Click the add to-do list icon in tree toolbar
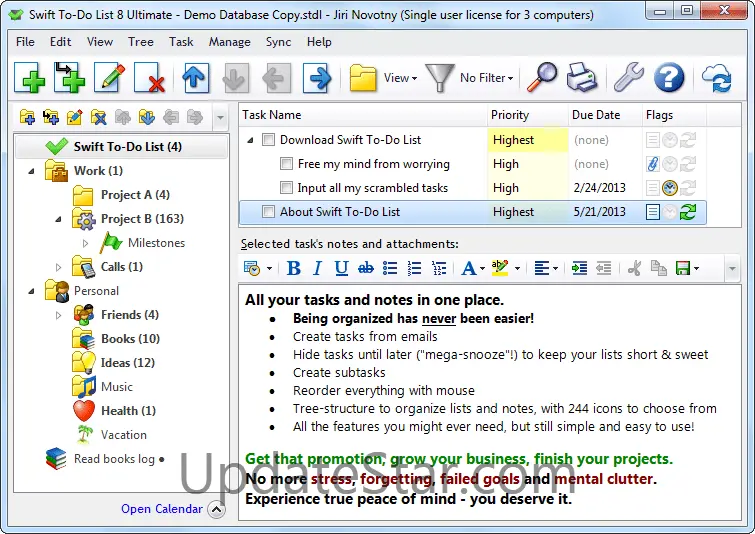The height and width of the screenshot is (534, 755). (x=27, y=117)
